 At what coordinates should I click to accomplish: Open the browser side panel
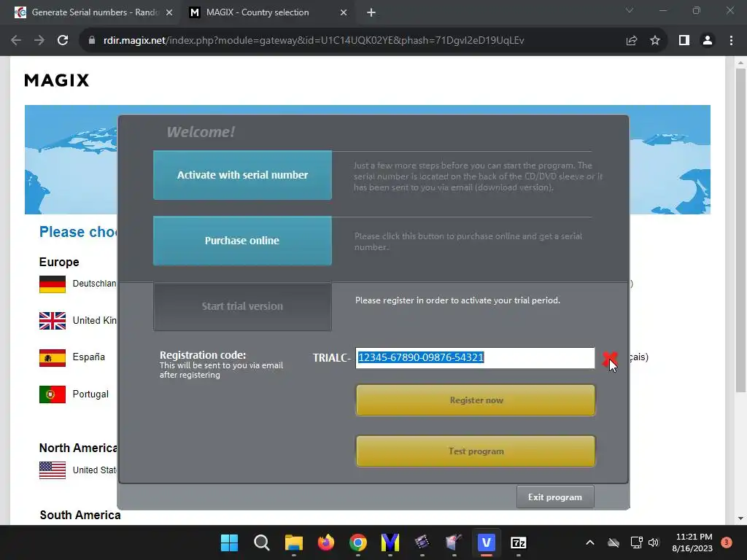click(x=684, y=41)
